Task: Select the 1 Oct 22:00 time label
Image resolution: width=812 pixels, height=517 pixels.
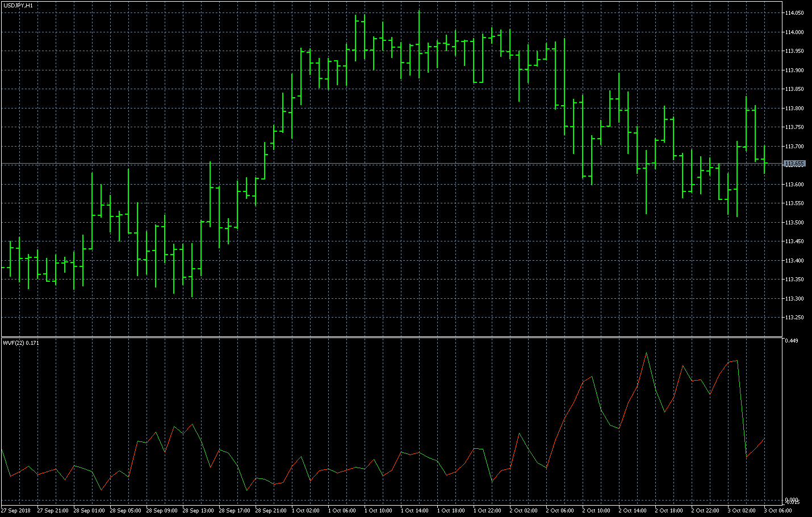Action: (488, 511)
